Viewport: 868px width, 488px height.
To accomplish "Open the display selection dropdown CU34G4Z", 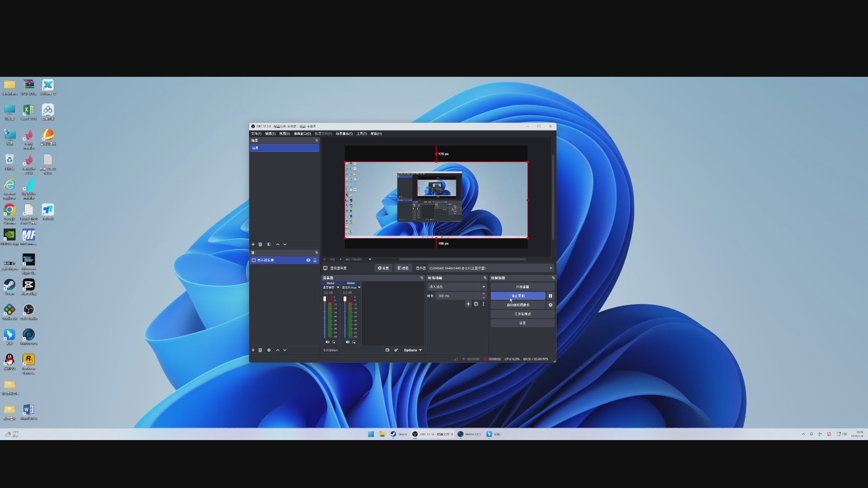I will coord(491,268).
